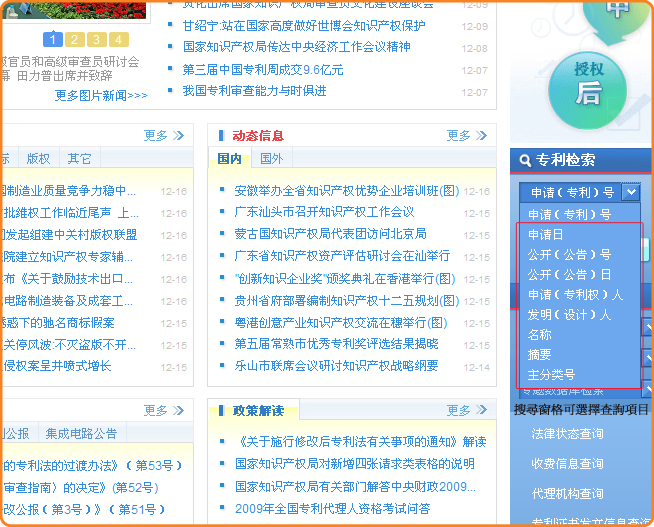The image size is (654, 527).
Task: Choose 申请日 from dropdown list
Action: click(x=545, y=235)
